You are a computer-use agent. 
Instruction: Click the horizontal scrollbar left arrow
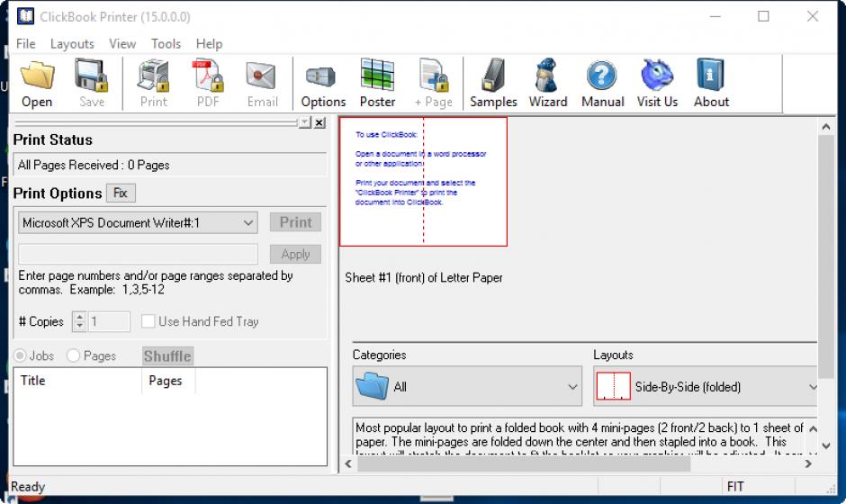(x=348, y=463)
